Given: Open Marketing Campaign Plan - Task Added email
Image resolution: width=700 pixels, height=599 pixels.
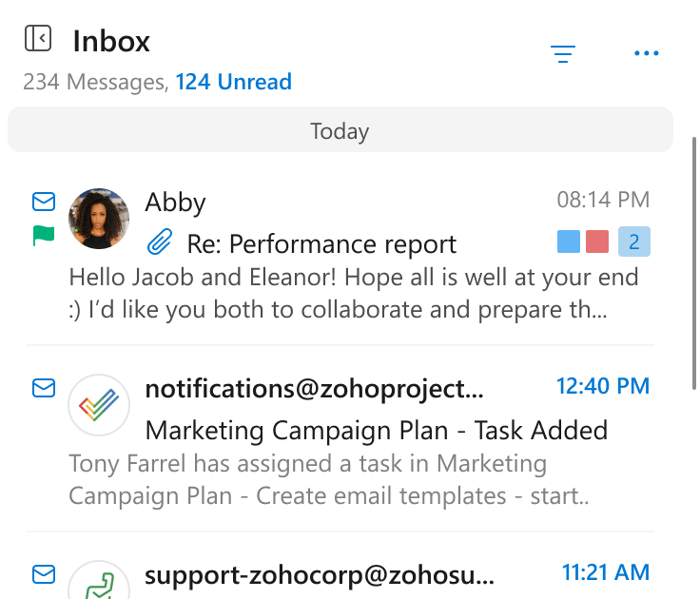Looking at the screenshot, I should tap(340, 439).
